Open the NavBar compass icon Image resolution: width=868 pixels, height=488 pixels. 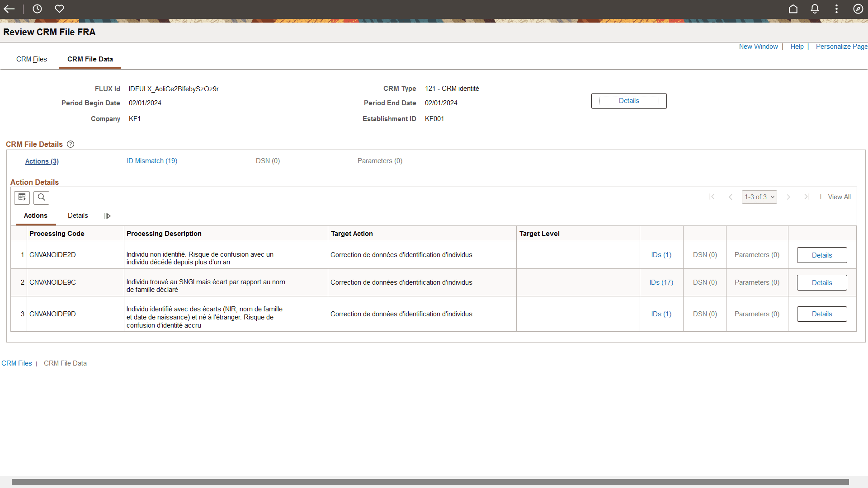[x=859, y=9]
